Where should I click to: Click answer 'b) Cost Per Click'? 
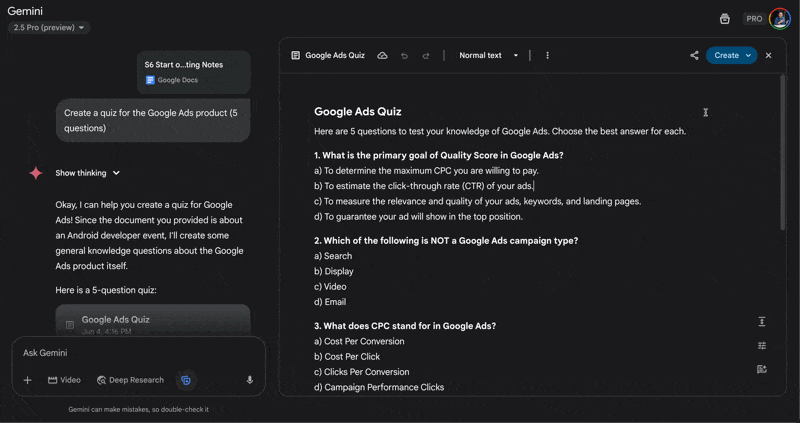click(x=347, y=357)
